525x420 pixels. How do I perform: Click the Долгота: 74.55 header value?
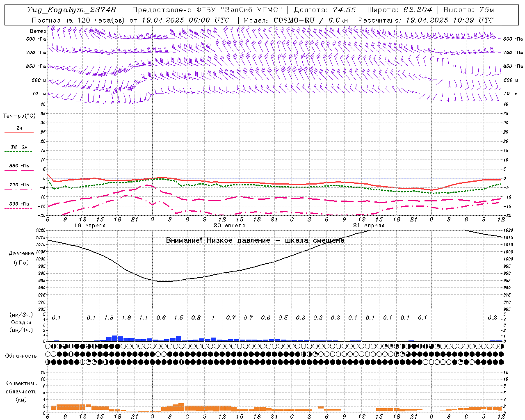click(325, 10)
